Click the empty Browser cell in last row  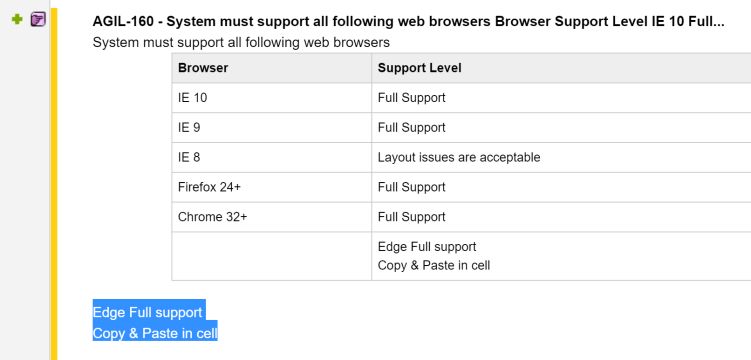[x=272, y=256]
